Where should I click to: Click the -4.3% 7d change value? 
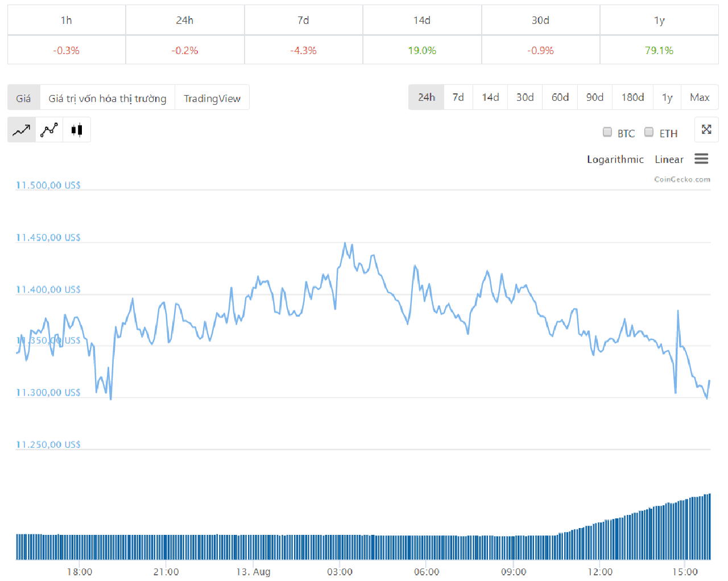pyautogui.click(x=303, y=51)
